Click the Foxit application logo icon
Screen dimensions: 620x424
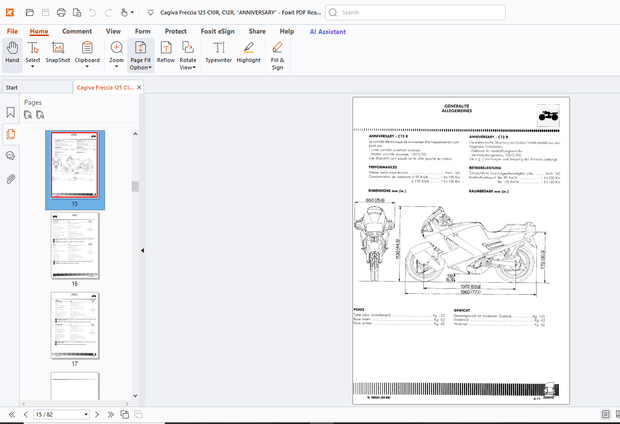[10, 13]
